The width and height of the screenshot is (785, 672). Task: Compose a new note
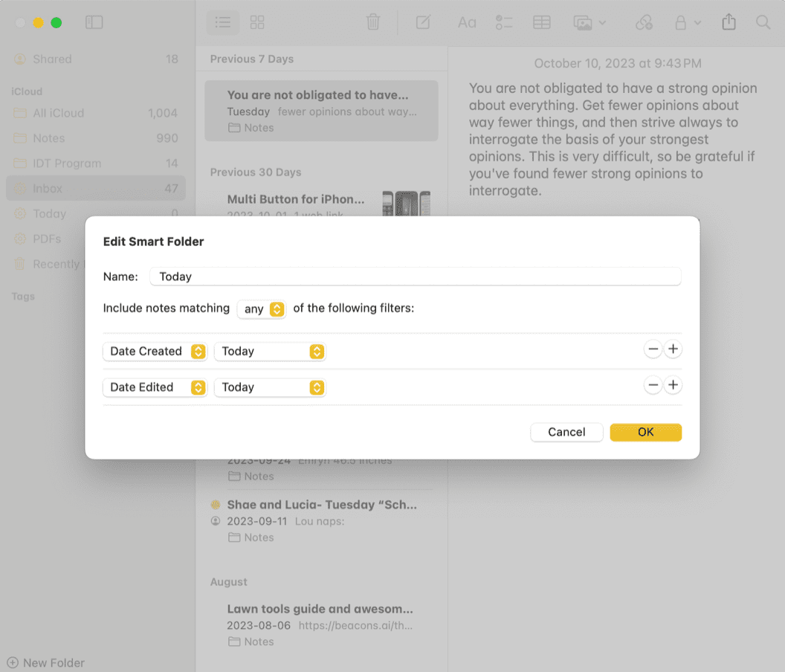423,22
